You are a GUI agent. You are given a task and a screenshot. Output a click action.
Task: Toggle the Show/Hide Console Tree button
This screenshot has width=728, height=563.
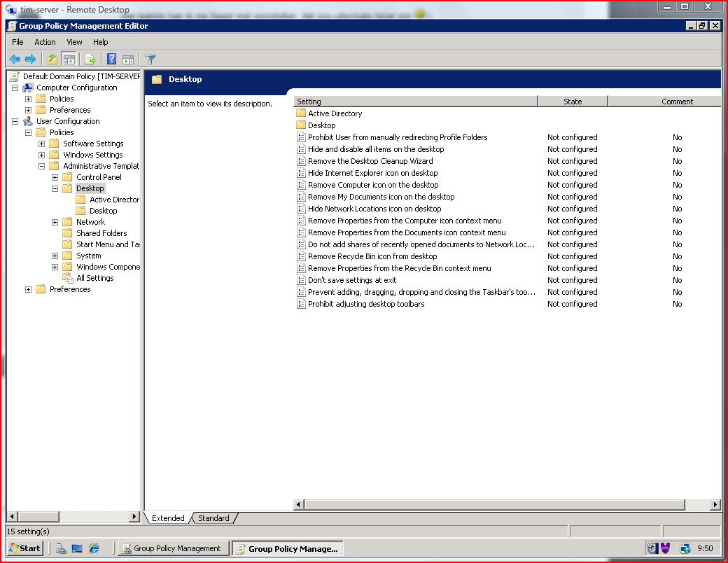tap(69, 60)
